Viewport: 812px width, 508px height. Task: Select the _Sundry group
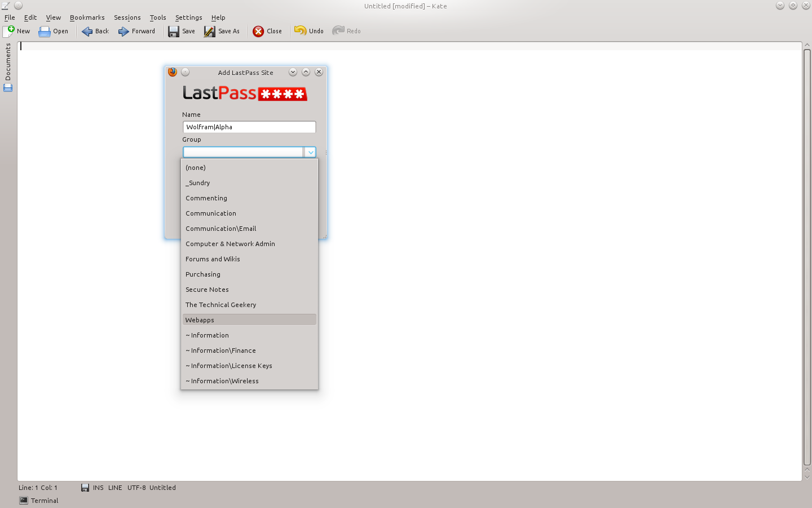[x=249, y=183]
